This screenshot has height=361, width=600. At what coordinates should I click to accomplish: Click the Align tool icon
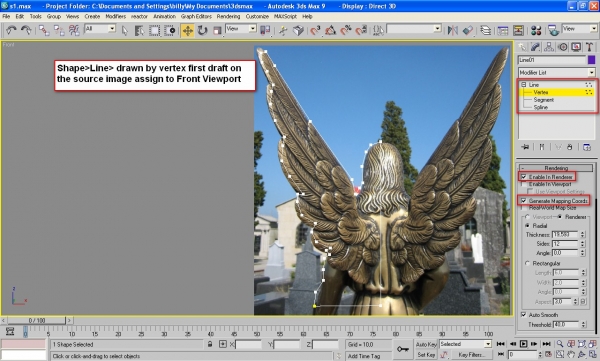click(x=468, y=30)
